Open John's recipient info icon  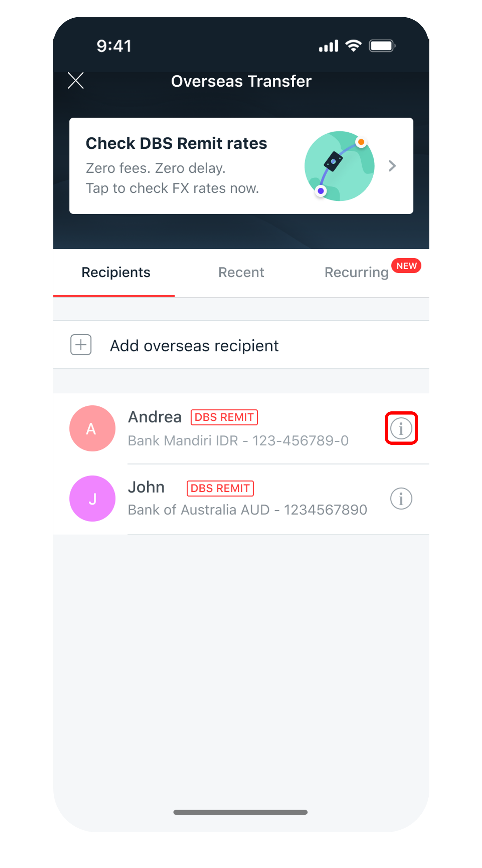pos(401,498)
